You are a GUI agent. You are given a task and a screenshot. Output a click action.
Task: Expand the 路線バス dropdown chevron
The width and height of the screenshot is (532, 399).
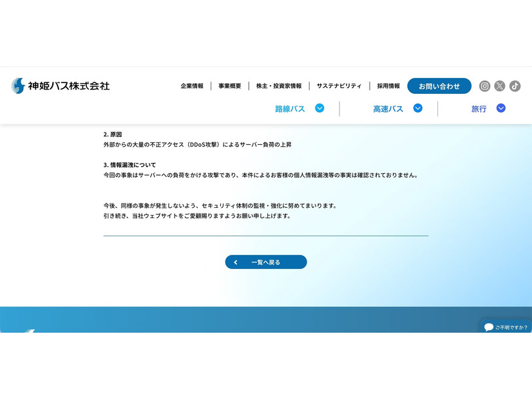click(319, 108)
